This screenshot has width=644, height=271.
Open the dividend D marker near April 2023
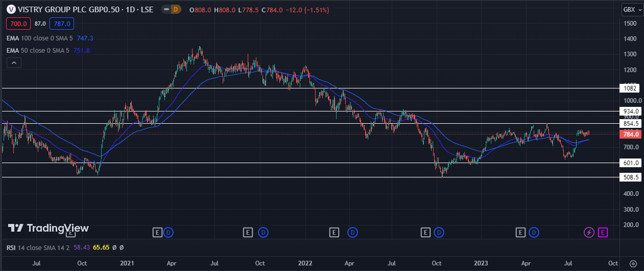[534, 233]
